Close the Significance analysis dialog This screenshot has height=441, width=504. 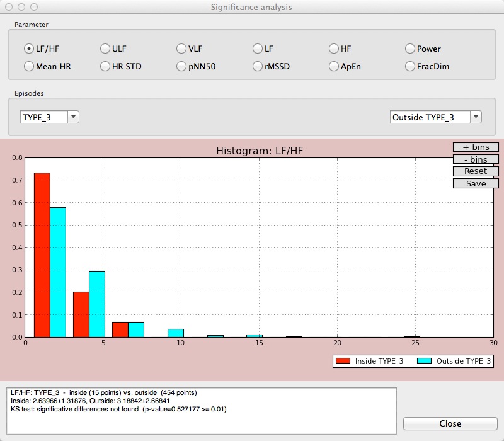pyautogui.click(x=450, y=423)
